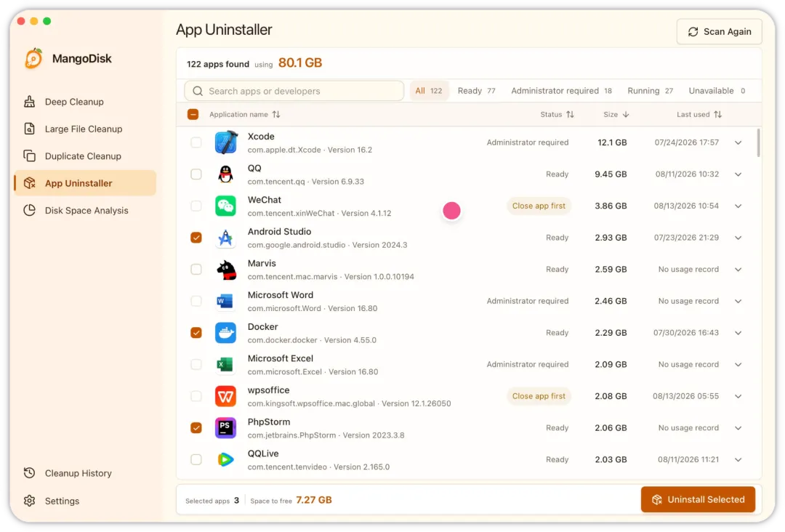This screenshot has width=785, height=532.
Task: Open Settings gear icon
Action: pyautogui.click(x=30, y=501)
